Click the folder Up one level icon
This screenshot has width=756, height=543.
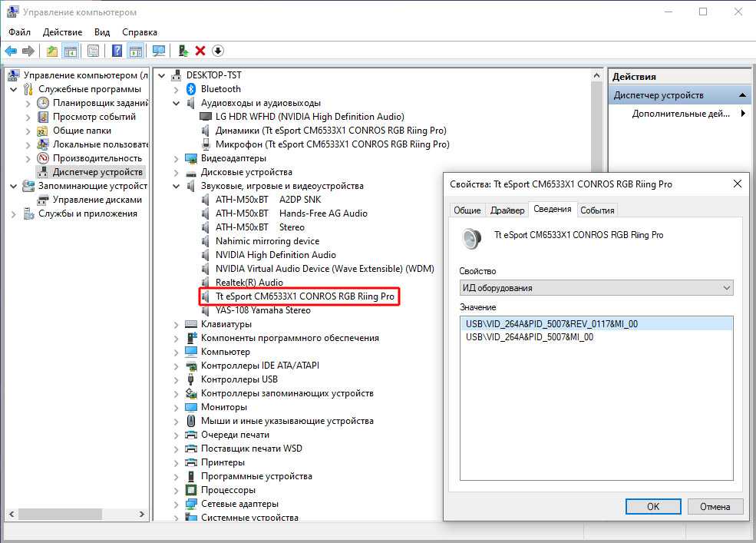tap(51, 51)
